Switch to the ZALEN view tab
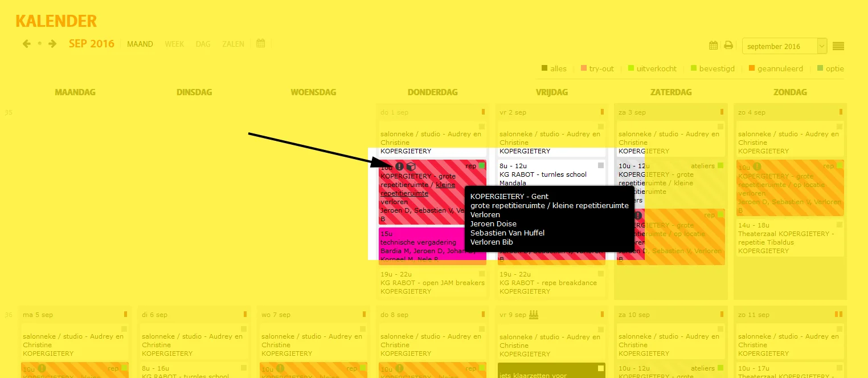 pyautogui.click(x=233, y=44)
